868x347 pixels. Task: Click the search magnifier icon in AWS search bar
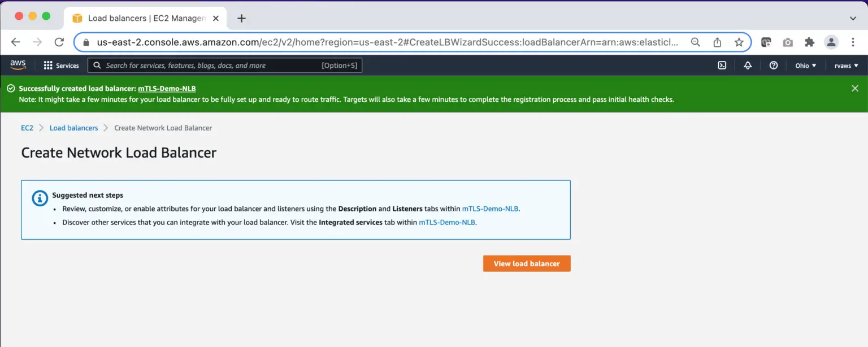[x=97, y=66]
